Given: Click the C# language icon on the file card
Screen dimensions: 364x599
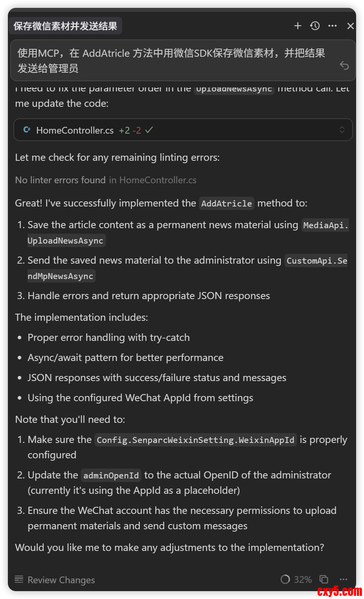Looking at the screenshot, I should [x=26, y=130].
